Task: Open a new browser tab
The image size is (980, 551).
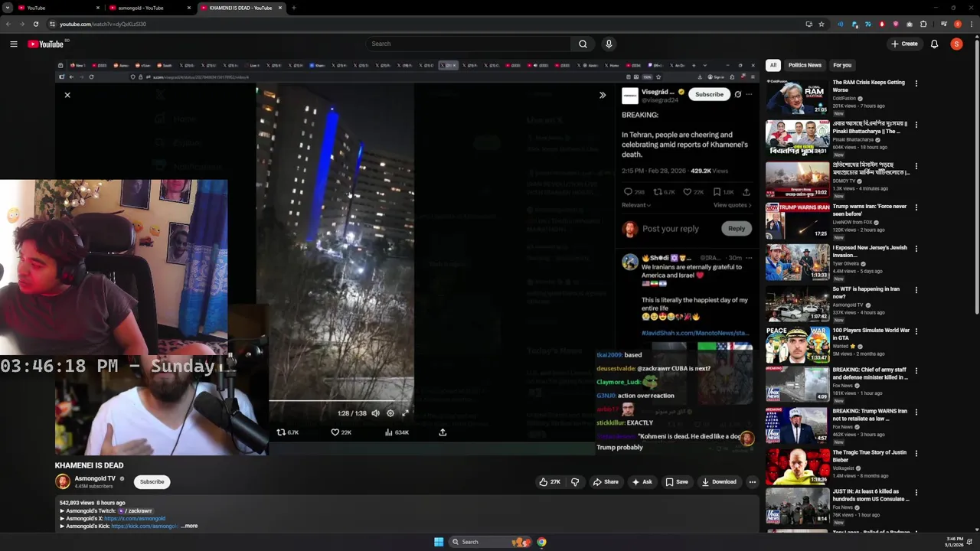Action: (293, 8)
